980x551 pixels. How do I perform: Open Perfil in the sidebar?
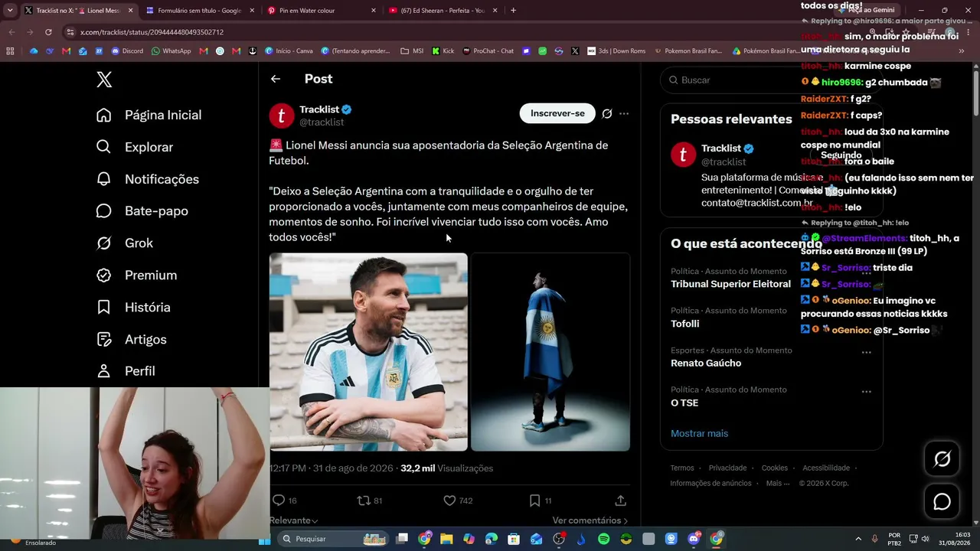[125, 370]
